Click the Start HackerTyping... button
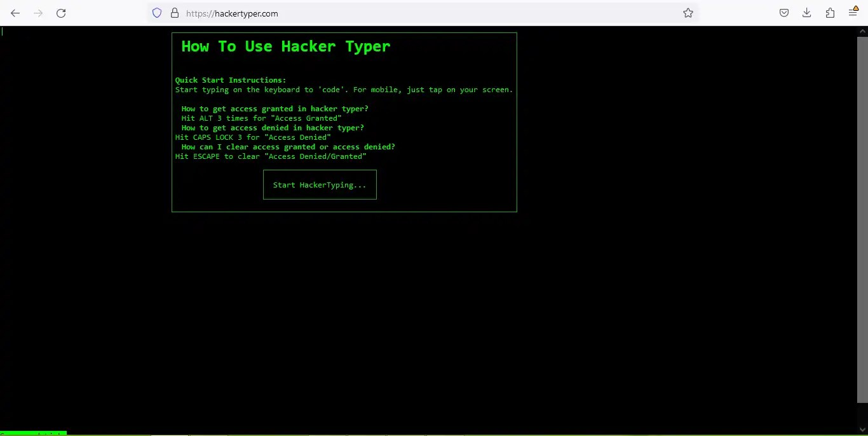Viewport: 868px width, 436px height. 320,184
